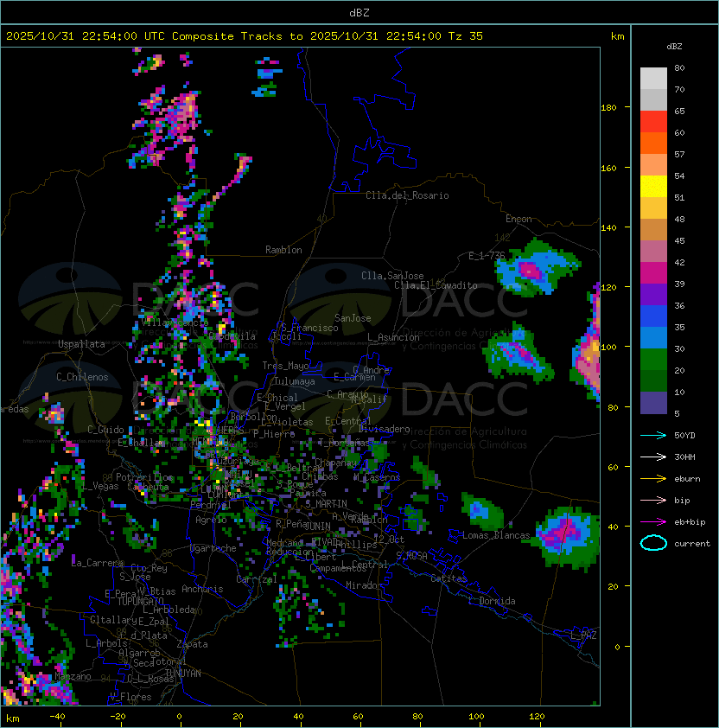Image resolution: width=719 pixels, height=728 pixels.
Task: Click the S_MARTIN place label
Action: point(327,504)
